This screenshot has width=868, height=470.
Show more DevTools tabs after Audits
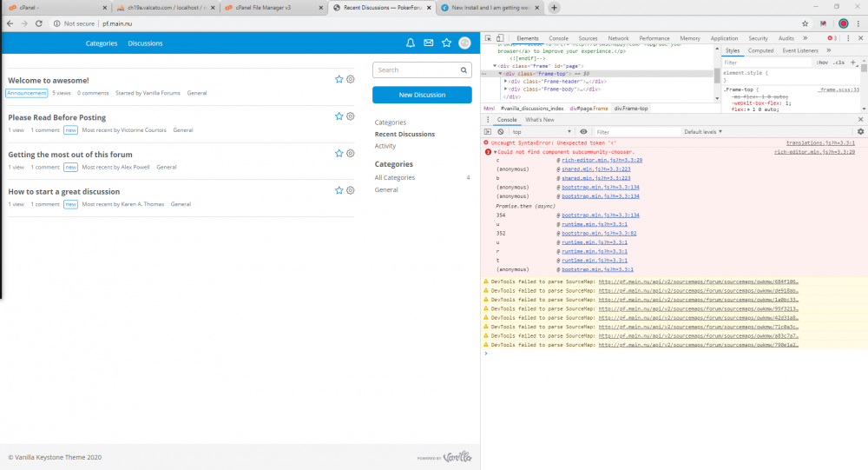tap(805, 38)
